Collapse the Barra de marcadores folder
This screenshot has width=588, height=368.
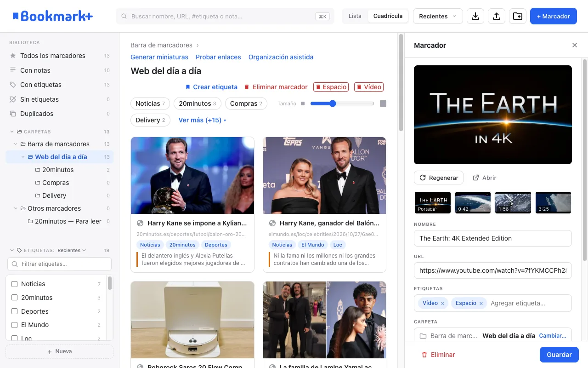16,144
